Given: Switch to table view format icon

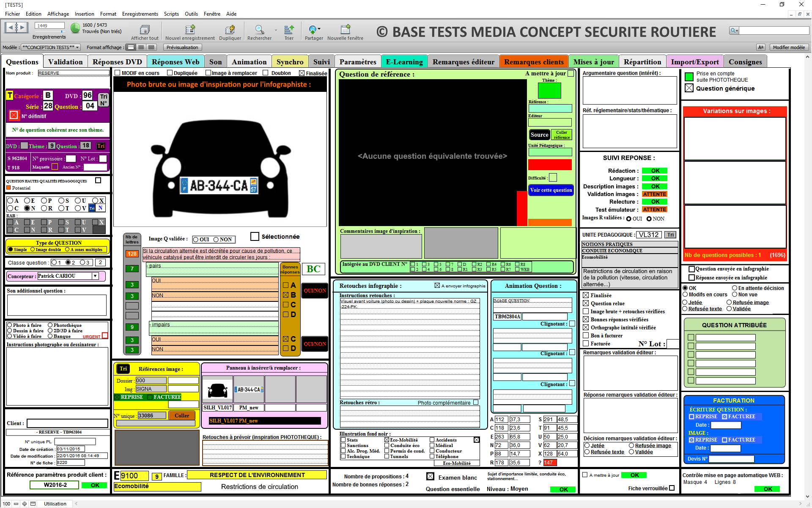Looking at the screenshot, I should tap(151, 47).
